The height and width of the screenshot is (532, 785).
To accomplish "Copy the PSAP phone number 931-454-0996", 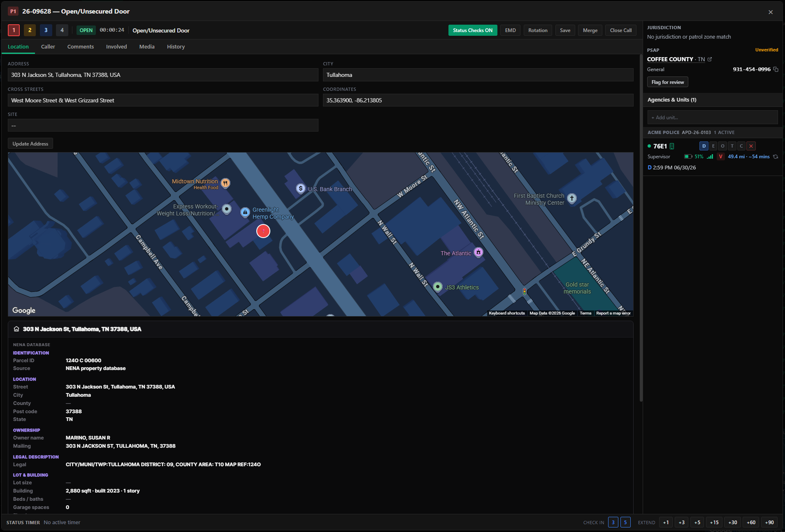I will click(776, 69).
